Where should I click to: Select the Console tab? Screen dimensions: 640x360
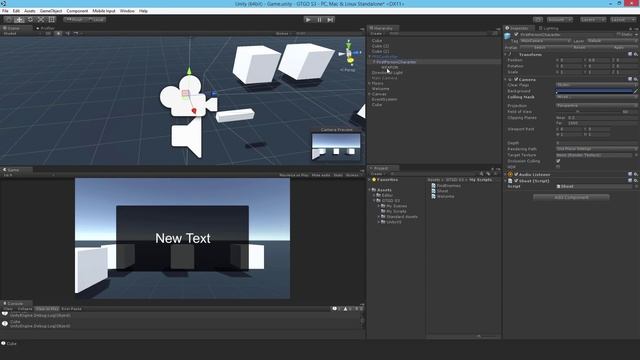16,303
